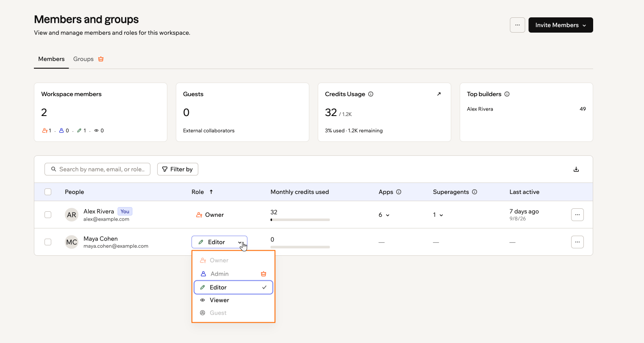This screenshot has height=343, width=644.
Task: Click the Top builders entry Alex Rivera
Action: [x=480, y=109]
